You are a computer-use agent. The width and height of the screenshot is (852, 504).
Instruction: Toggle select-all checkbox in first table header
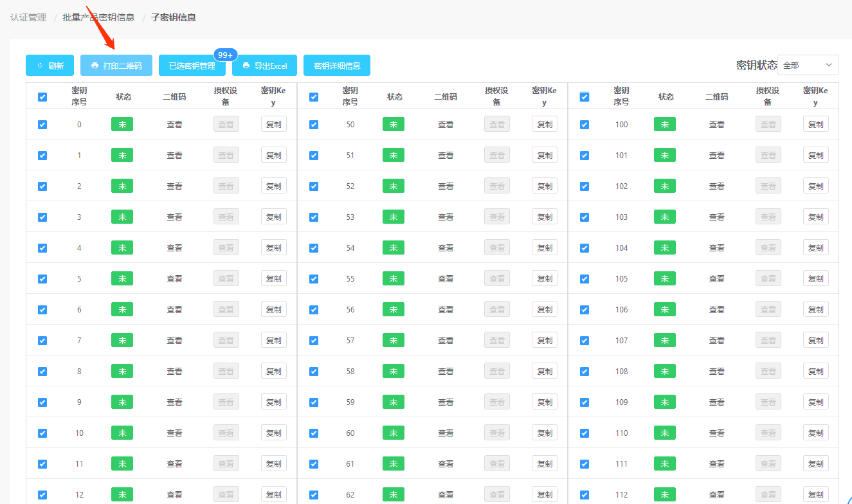pyautogui.click(x=42, y=97)
